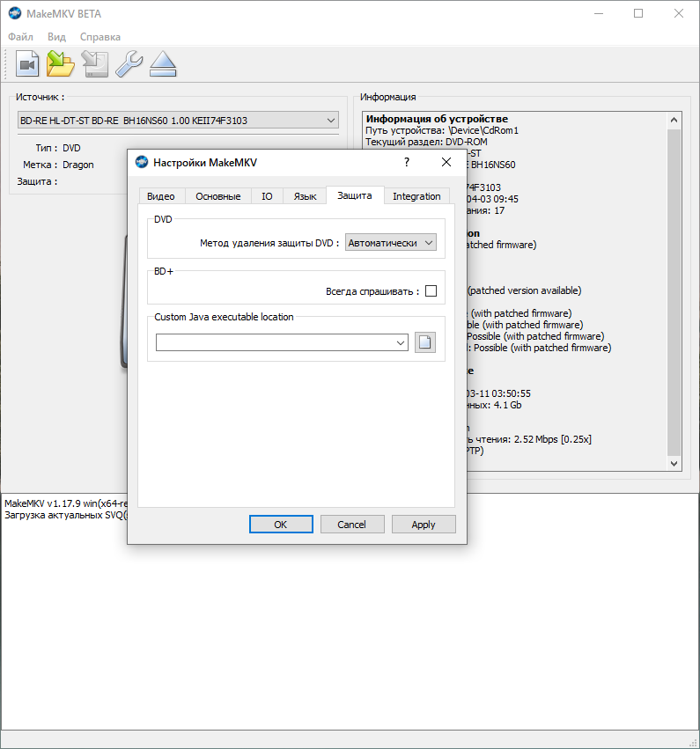Click the info panel scrollbar up arrow

674,120
